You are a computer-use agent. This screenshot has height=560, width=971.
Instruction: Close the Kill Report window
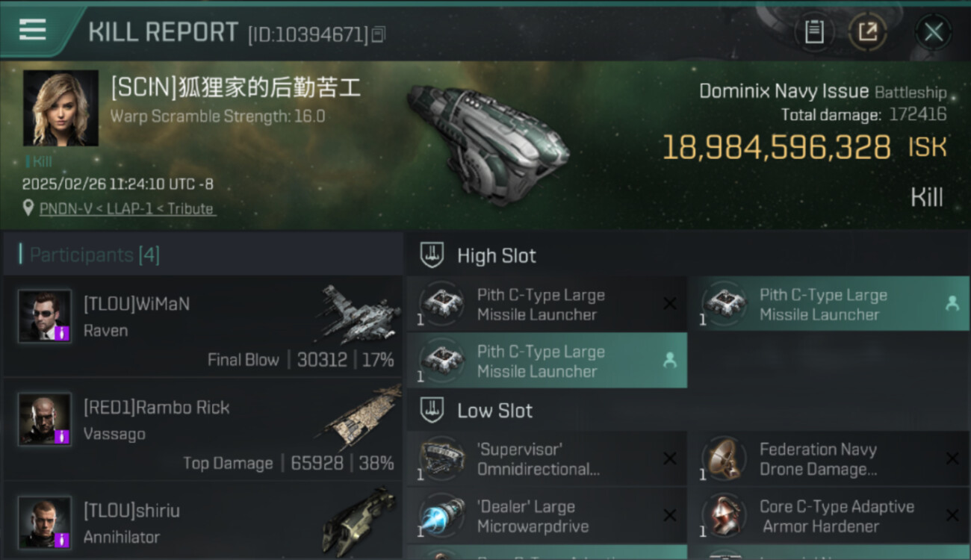[934, 31]
